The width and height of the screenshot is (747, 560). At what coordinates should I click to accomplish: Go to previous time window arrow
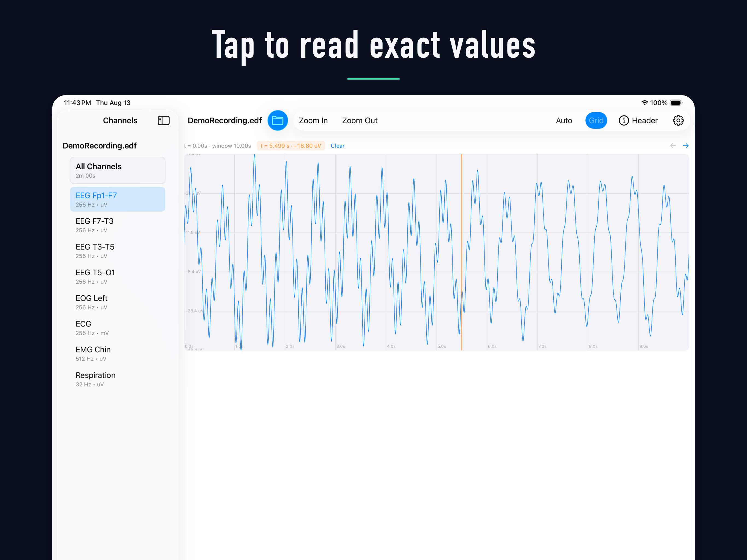(x=673, y=145)
